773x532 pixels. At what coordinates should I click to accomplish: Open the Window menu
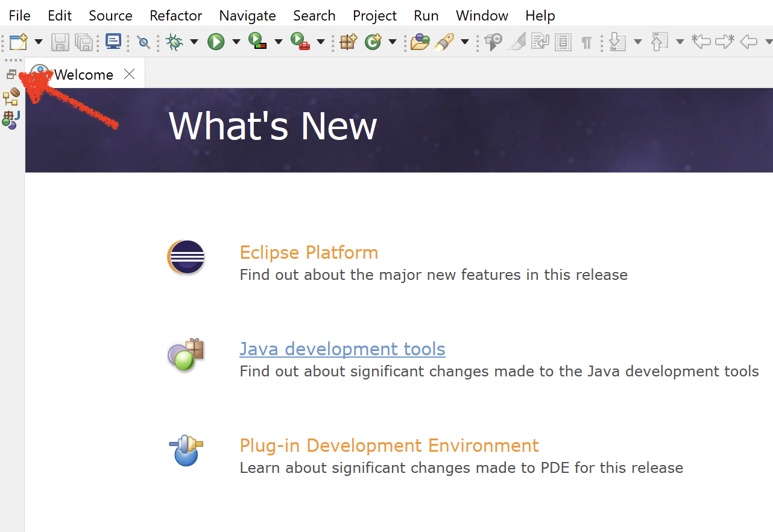click(x=482, y=16)
